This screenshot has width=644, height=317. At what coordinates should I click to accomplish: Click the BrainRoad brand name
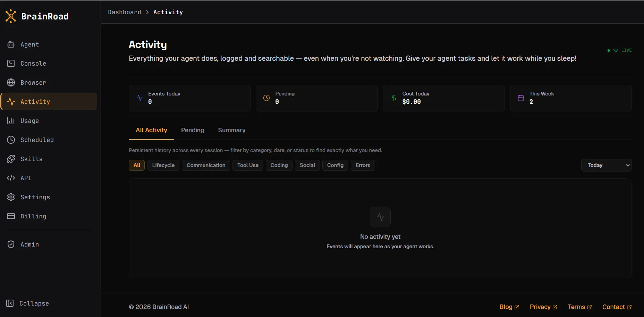pyautogui.click(x=45, y=16)
